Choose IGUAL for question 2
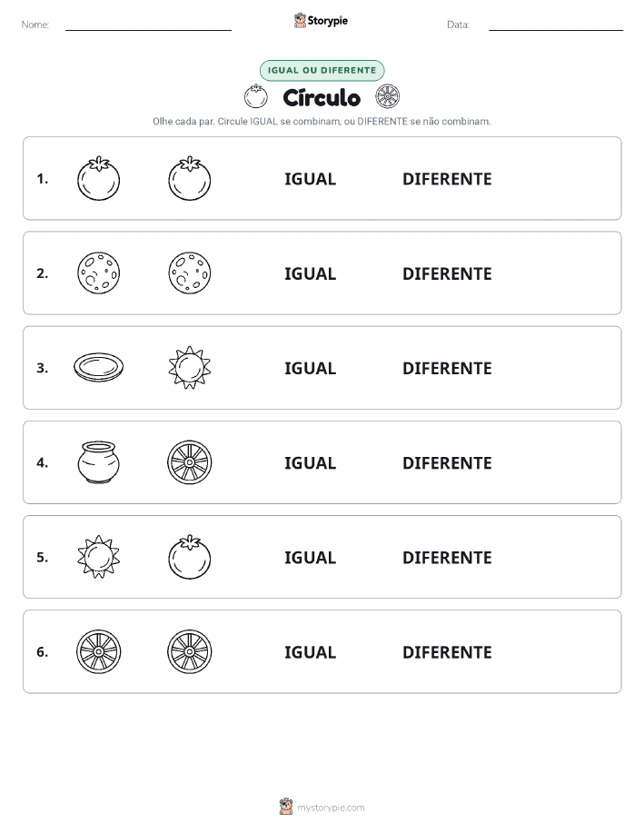 311,273
